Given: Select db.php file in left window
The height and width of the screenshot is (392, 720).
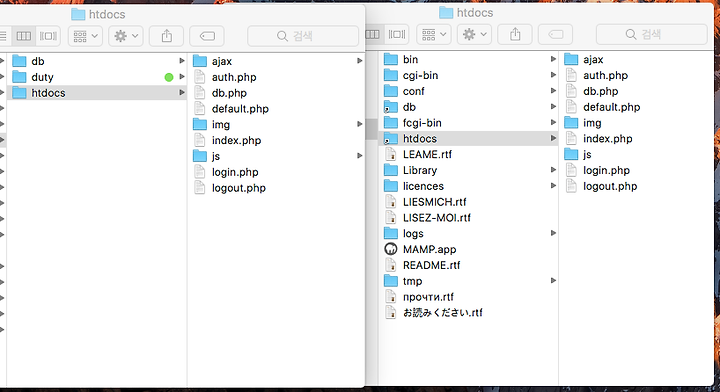Looking at the screenshot, I should (x=276, y=93).
